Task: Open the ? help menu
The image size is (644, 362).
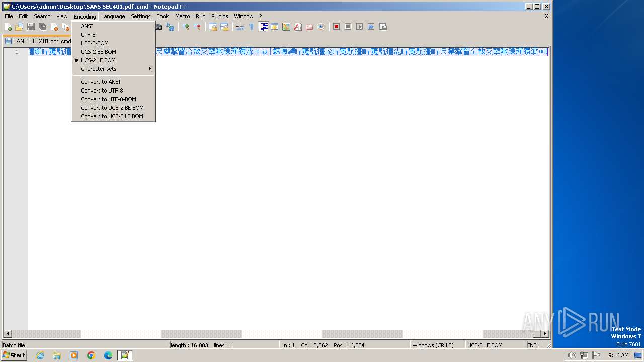Action: pos(260,16)
